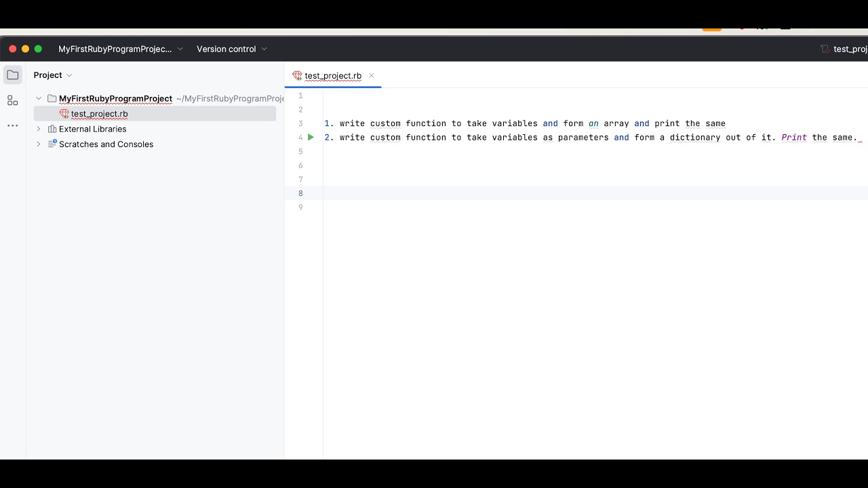Open the More tool windows ellipsis
Screen dimensions: 868x488
[13, 125]
